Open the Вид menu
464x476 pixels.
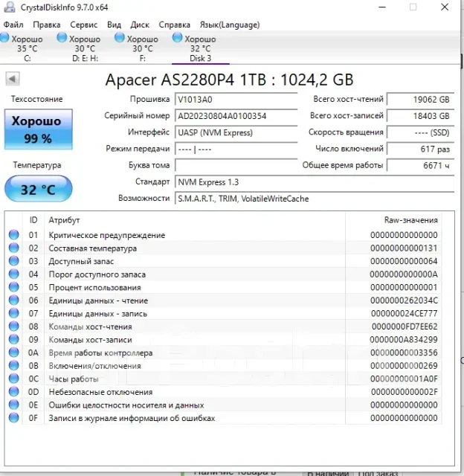[x=114, y=25]
